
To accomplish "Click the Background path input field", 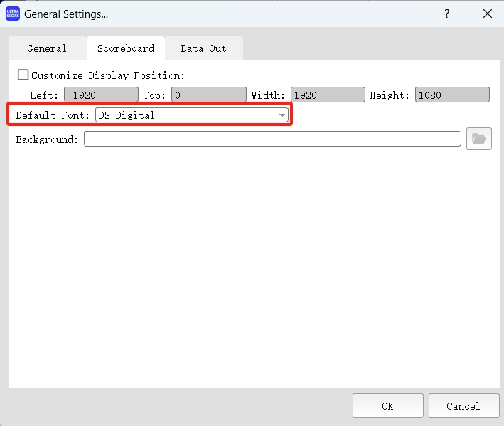I will [272, 139].
